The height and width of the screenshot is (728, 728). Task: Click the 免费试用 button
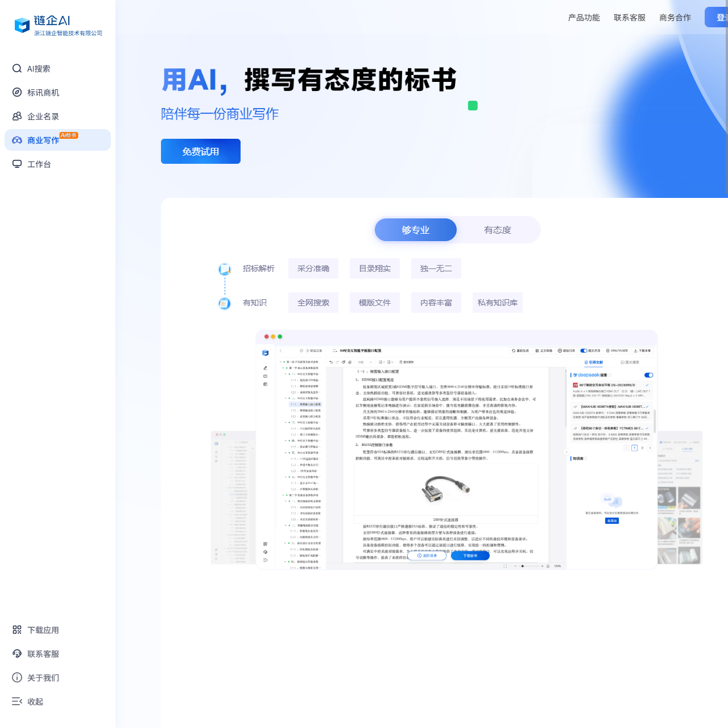[x=200, y=151]
